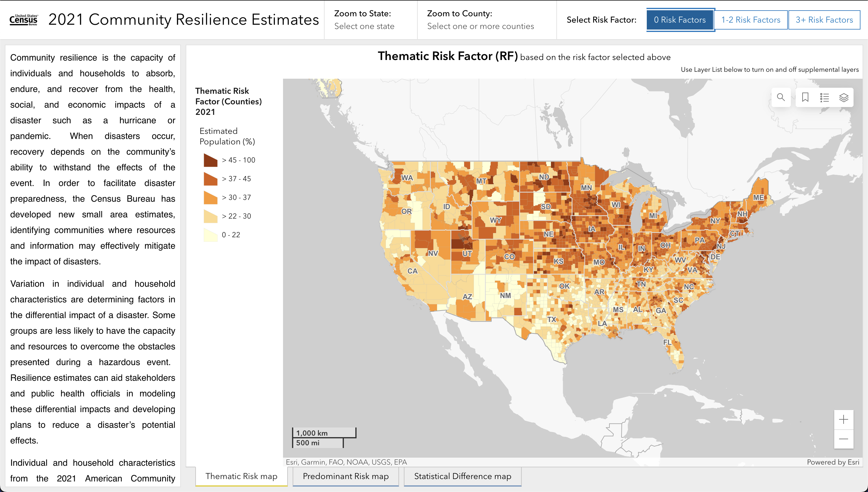Click the > 45 - 100 legend swatch
The height and width of the screenshot is (492, 868).
[210, 160]
